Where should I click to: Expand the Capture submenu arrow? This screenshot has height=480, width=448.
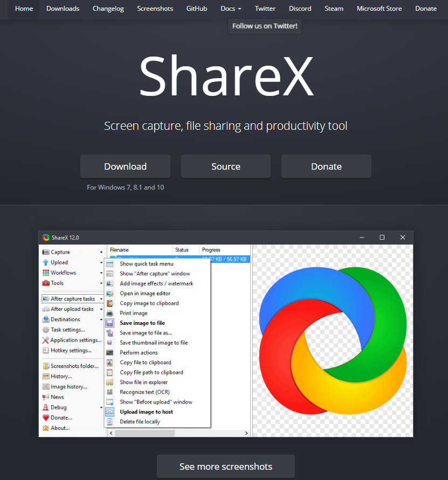click(x=101, y=252)
